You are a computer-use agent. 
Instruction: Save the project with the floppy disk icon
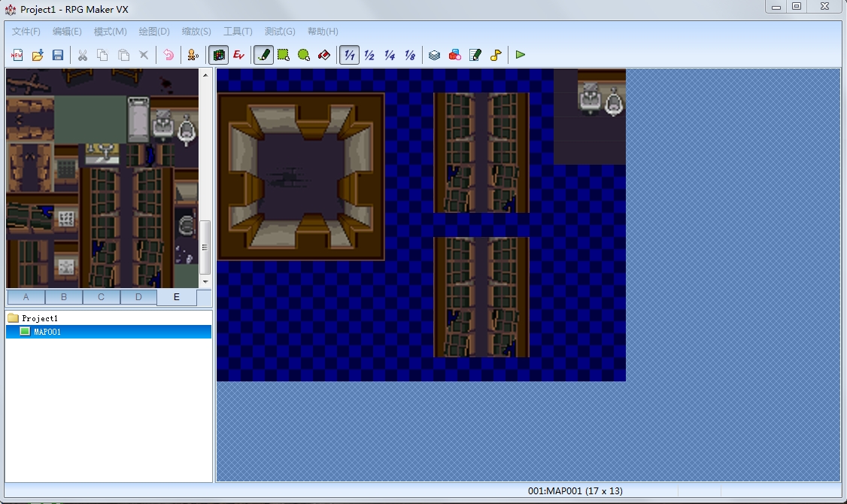pyautogui.click(x=58, y=55)
